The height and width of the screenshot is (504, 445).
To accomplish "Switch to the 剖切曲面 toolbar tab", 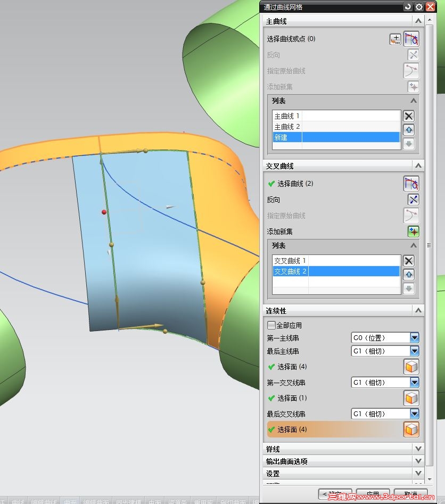I will click(233, 501).
